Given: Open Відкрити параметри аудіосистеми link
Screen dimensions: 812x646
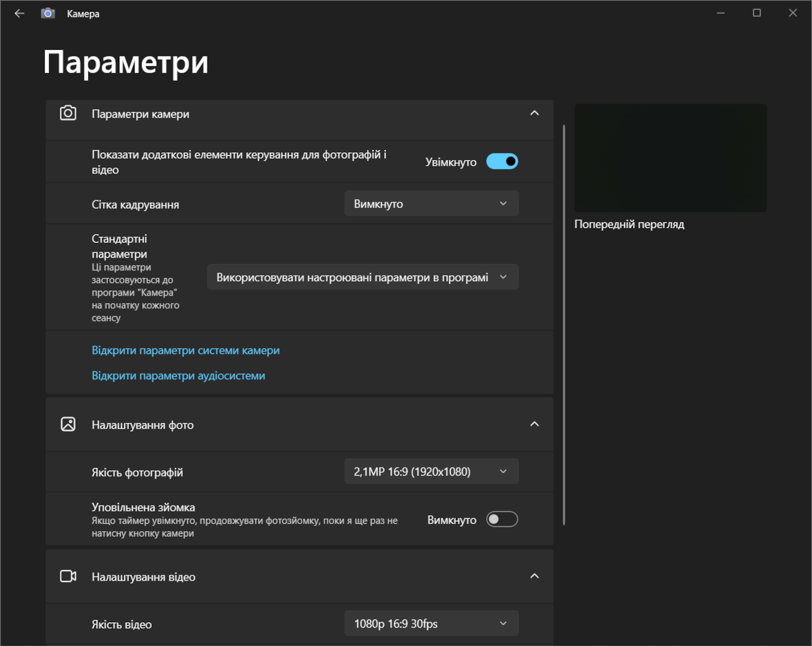Looking at the screenshot, I should 178,376.
